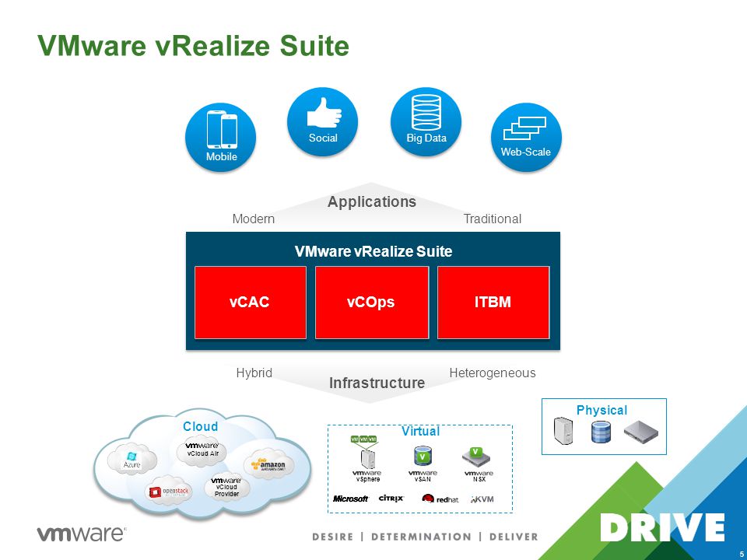Screen dimensions: 747x560
Task: Click the Red Hat logo
Action: point(440,499)
